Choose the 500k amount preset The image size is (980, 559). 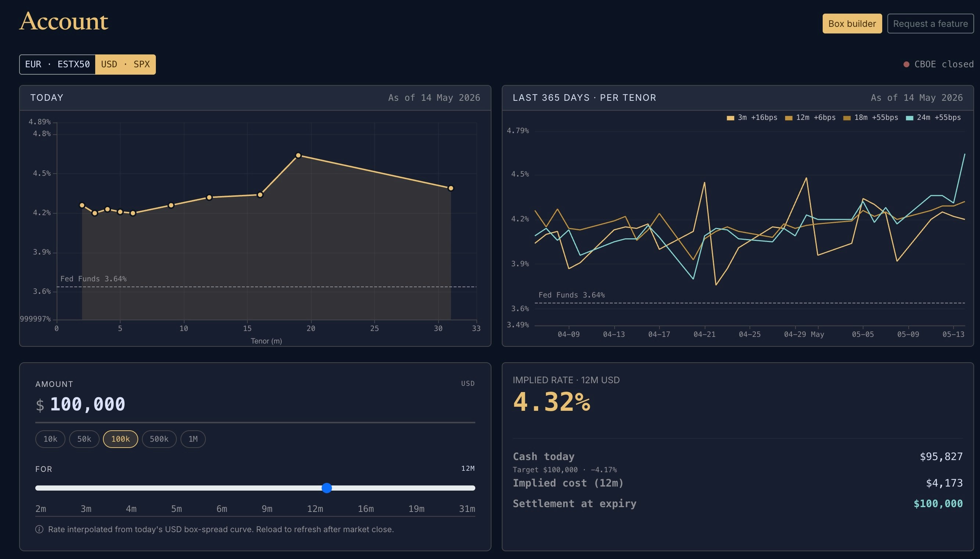[x=159, y=439]
